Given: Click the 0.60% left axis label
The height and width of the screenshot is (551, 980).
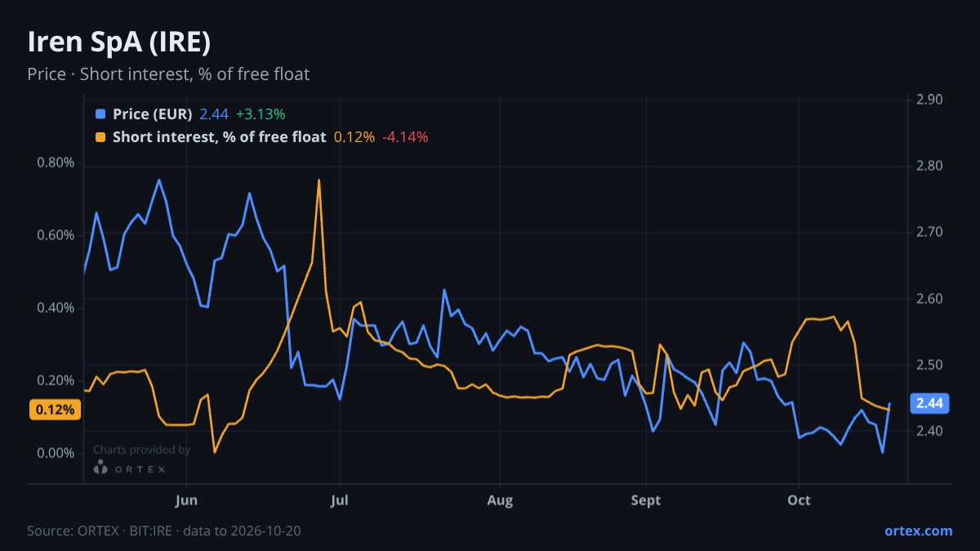Looking at the screenshot, I should (56, 235).
